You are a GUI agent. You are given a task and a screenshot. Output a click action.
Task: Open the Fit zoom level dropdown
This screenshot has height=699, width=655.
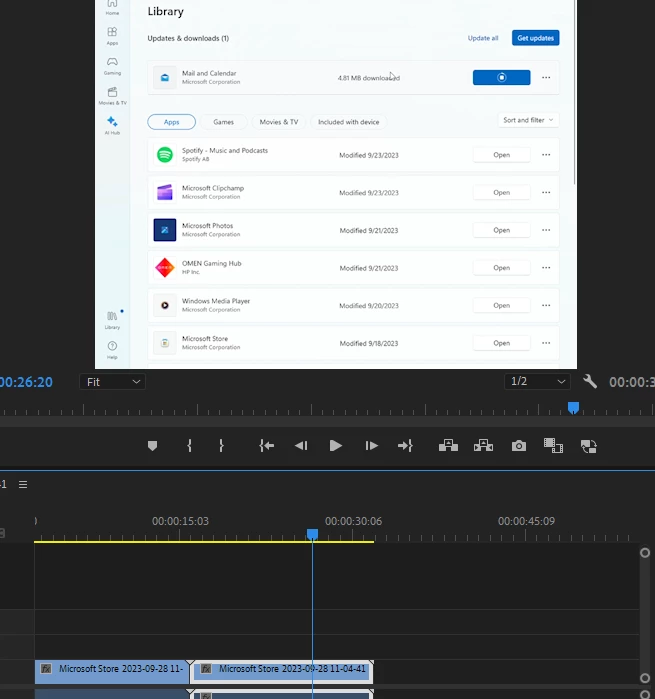coord(112,382)
